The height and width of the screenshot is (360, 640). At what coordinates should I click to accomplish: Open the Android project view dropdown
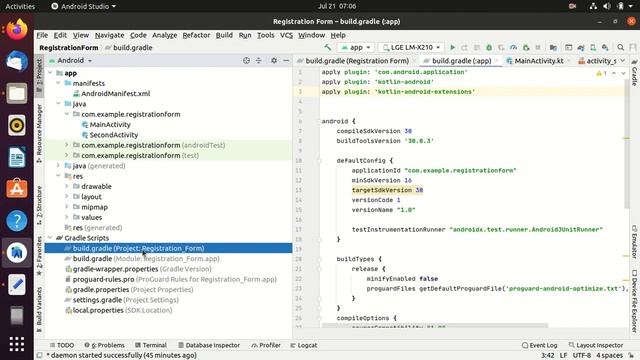pyautogui.click(x=70, y=60)
